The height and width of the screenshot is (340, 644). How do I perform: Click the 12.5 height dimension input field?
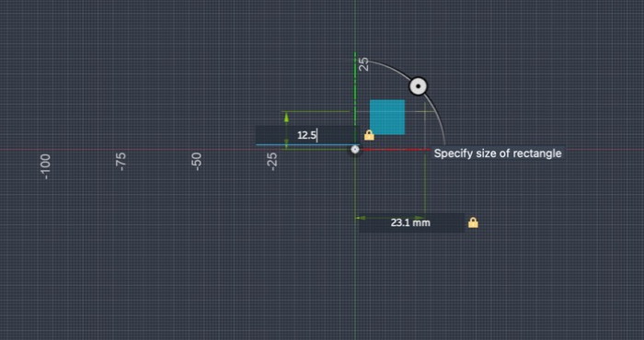(x=307, y=135)
